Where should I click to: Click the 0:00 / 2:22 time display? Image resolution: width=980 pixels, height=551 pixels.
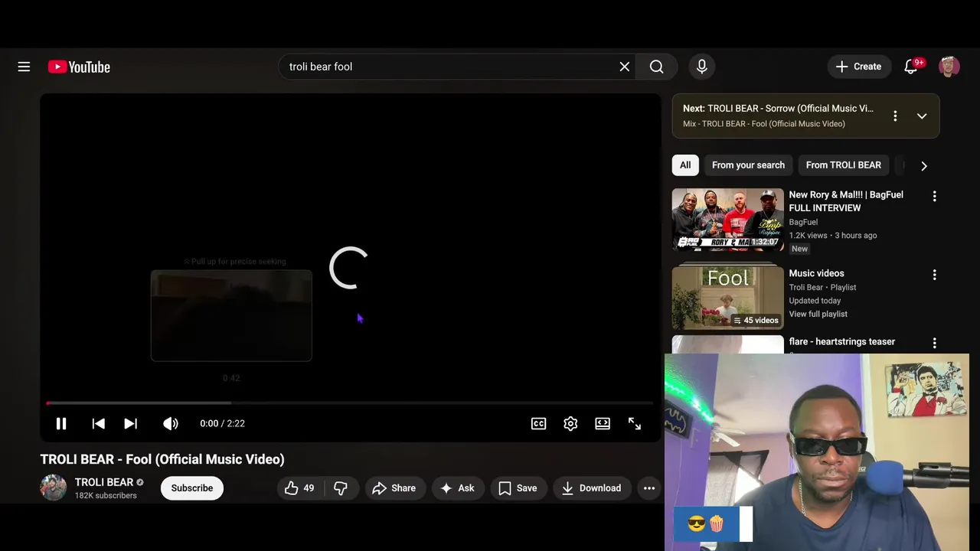[x=223, y=423]
